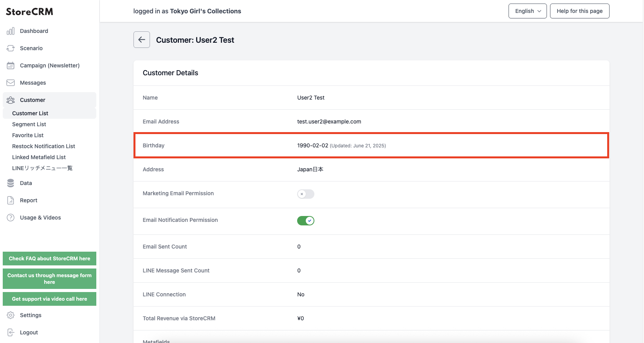644x343 pixels.
Task: Click Contact us through message form button
Action: [x=49, y=279]
